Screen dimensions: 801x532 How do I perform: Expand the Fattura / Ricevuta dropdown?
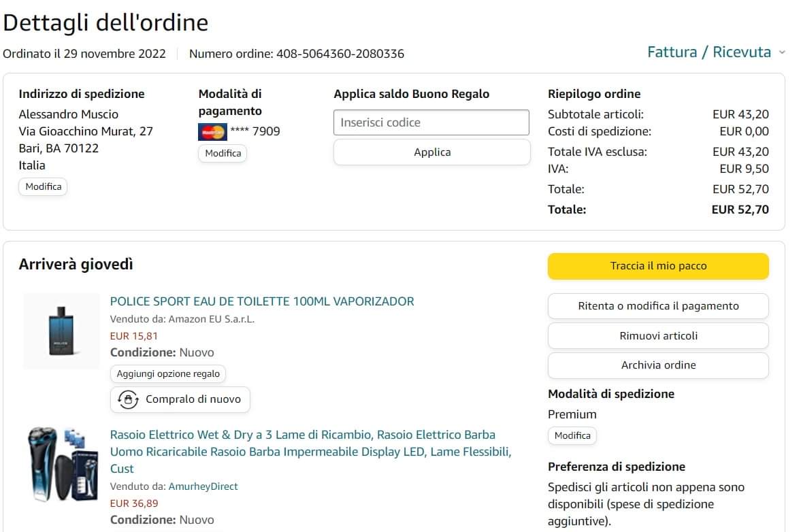[782, 53]
